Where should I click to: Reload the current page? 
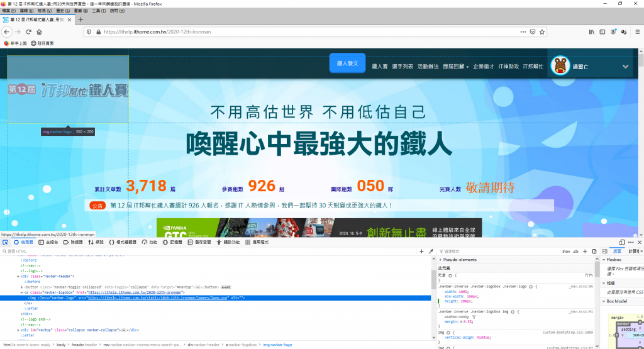tap(28, 31)
